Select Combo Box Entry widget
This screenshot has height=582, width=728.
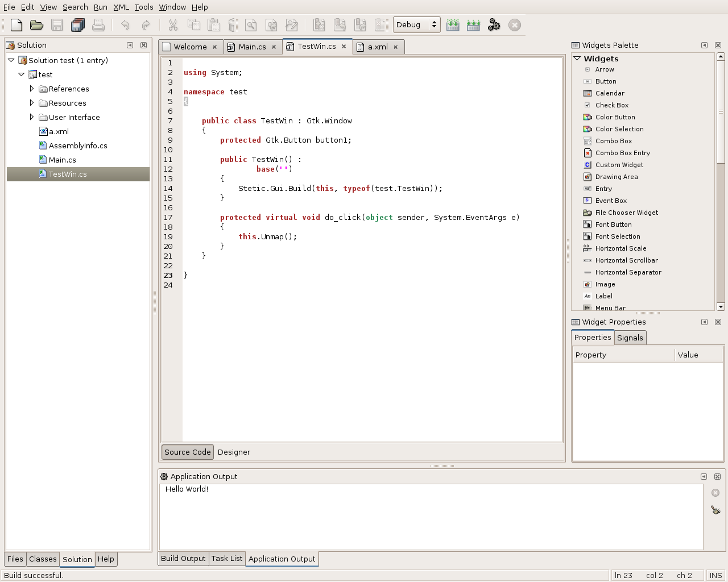tap(623, 153)
